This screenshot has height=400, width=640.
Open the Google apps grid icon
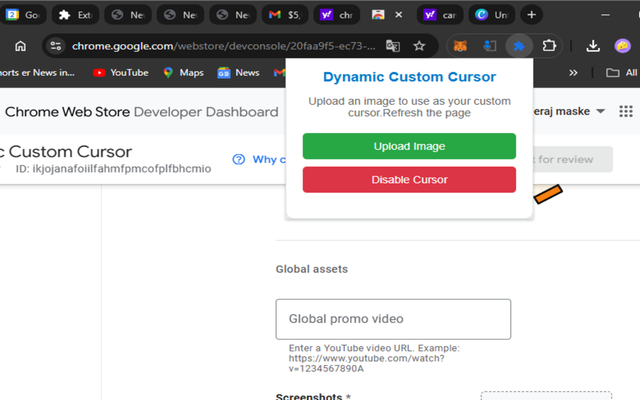626,111
